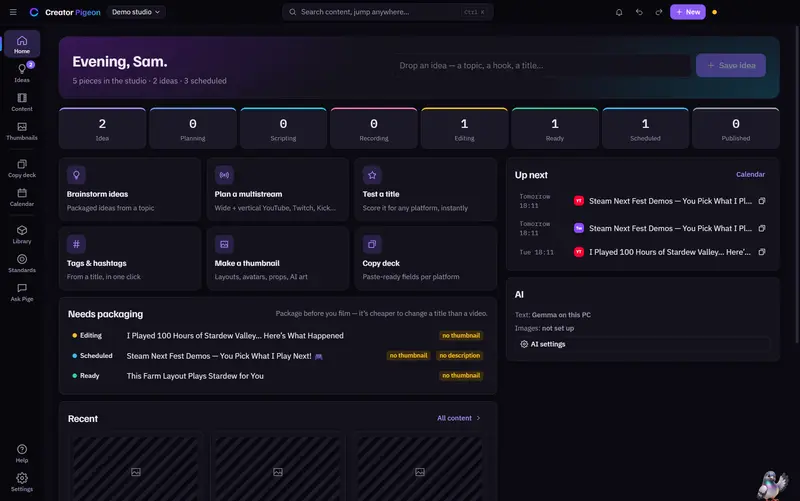Select the Published stage card
The width and height of the screenshot is (800, 501).
tap(736, 129)
